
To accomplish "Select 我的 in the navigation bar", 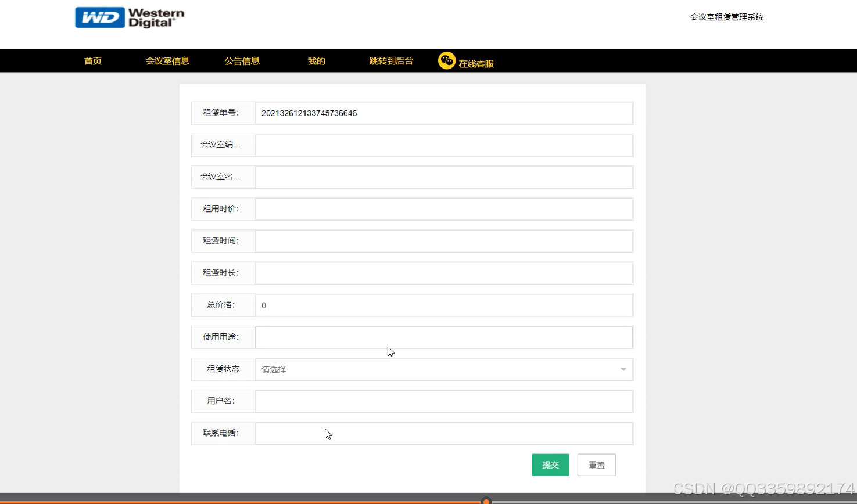I will coord(317,61).
